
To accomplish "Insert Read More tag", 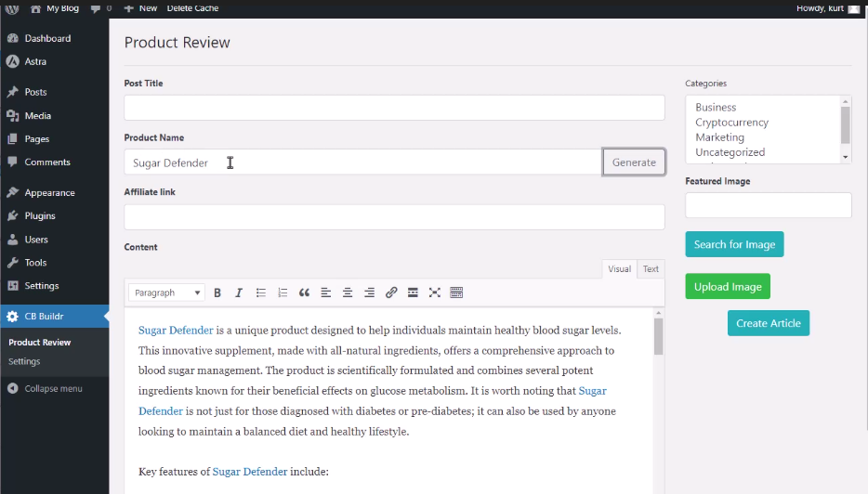I will pyautogui.click(x=413, y=292).
